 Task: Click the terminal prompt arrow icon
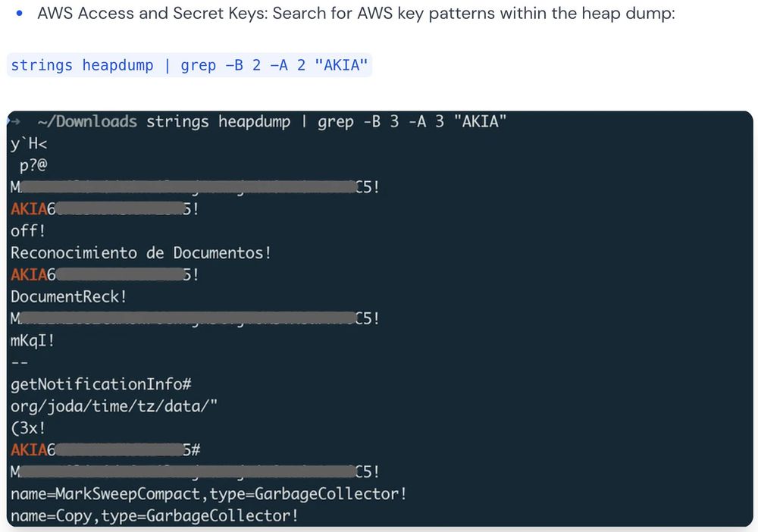pyautogui.click(x=14, y=121)
